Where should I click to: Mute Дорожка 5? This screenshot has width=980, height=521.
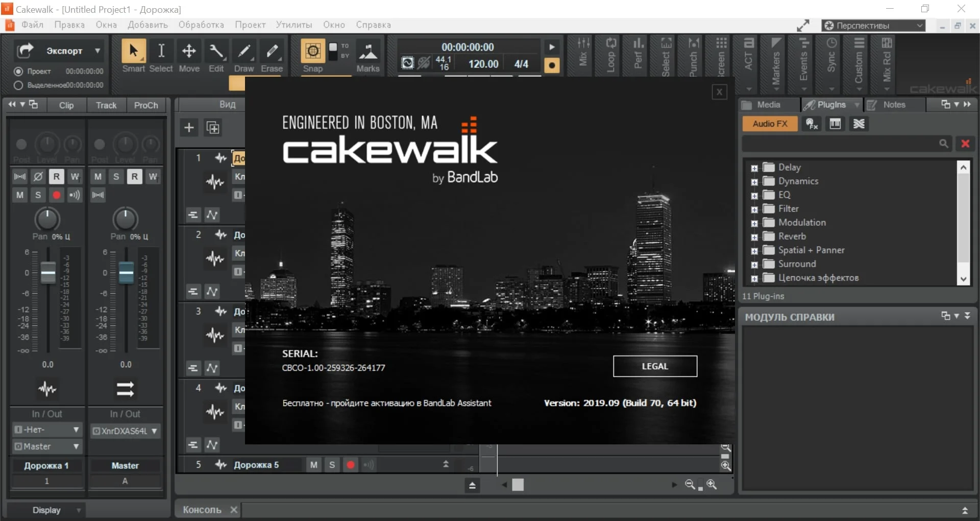tap(314, 465)
